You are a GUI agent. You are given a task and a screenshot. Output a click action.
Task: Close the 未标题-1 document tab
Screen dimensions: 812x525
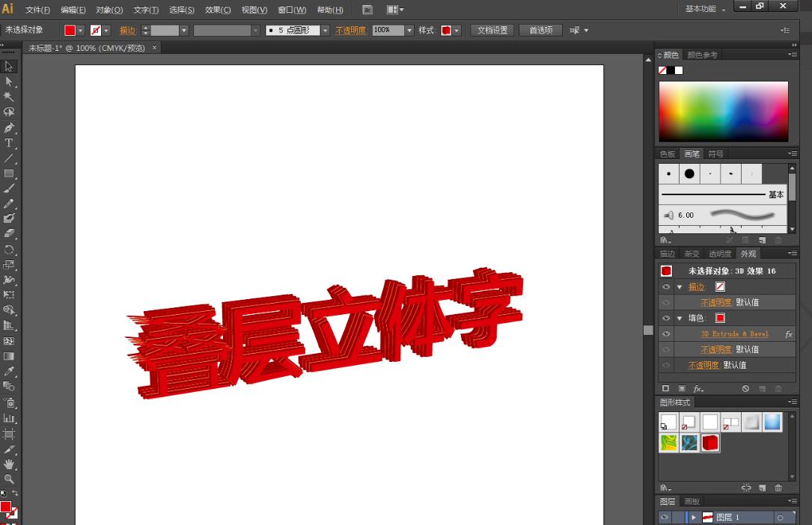154,48
